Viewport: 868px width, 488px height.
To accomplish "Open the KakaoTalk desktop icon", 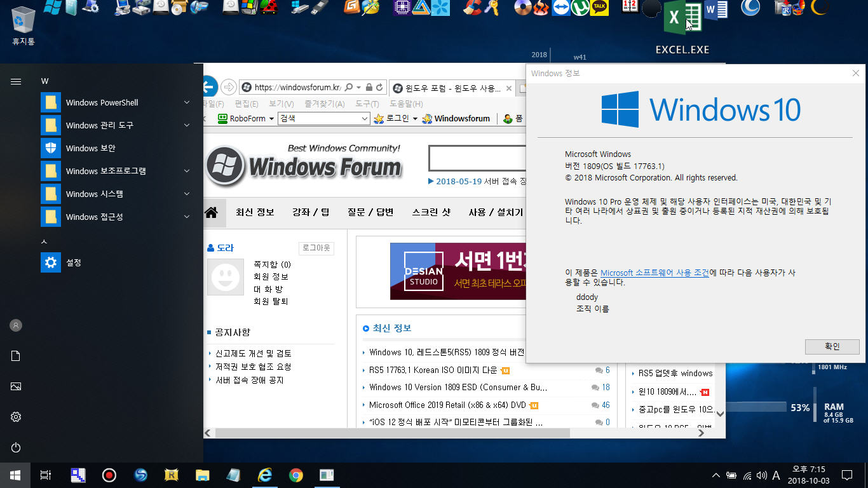I will coord(599,7).
